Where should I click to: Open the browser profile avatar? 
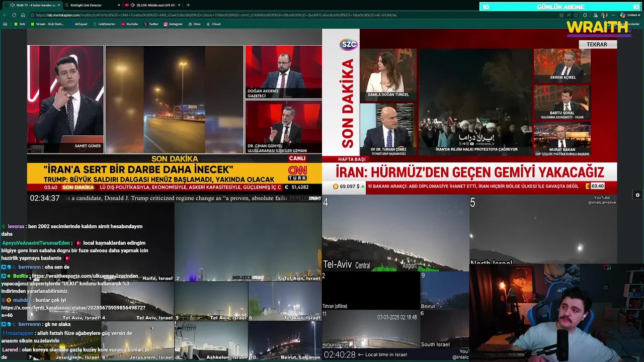604,15
